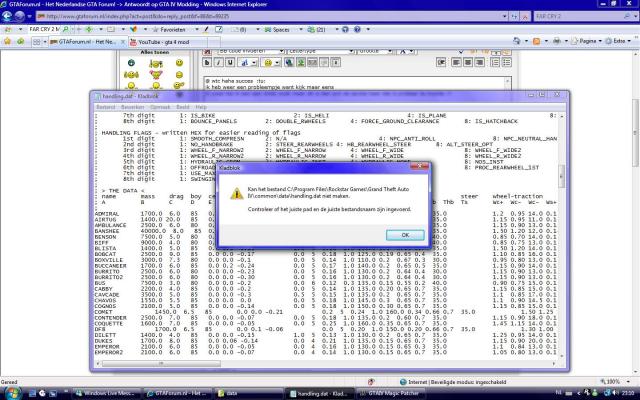Click the Windows Start orb
This screenshot has width=640, height=400.
pyautogui.click(x=12, y=393)
